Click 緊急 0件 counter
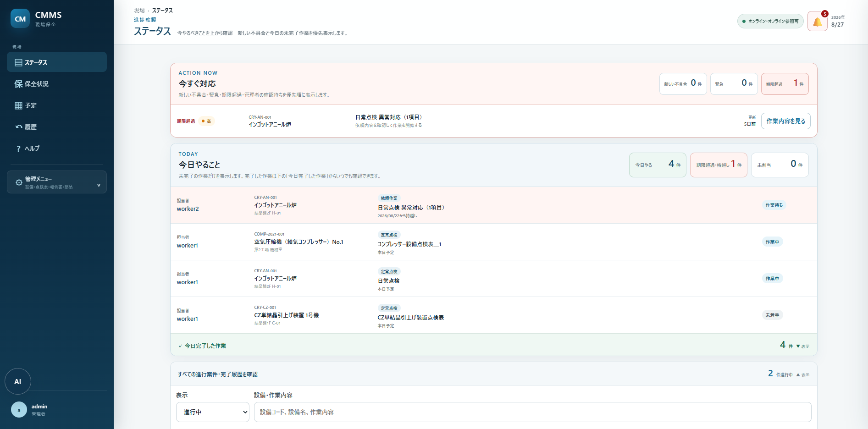The image size is (868, 429). (x=734, y=84)
